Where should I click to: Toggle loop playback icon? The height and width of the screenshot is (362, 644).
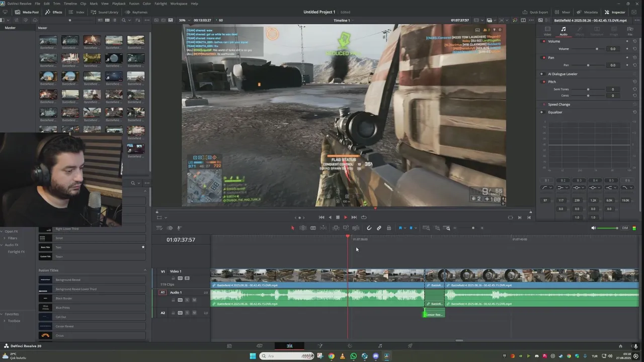364,217
